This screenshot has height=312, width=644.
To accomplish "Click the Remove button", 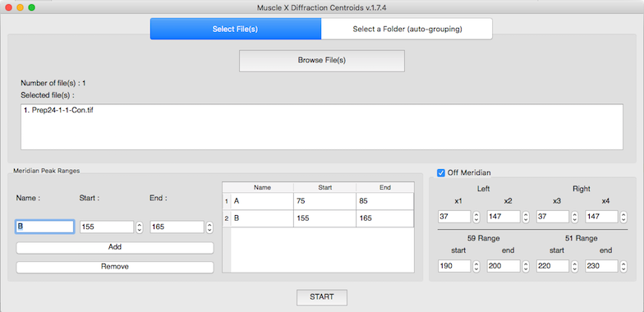I will coord(115,267).
